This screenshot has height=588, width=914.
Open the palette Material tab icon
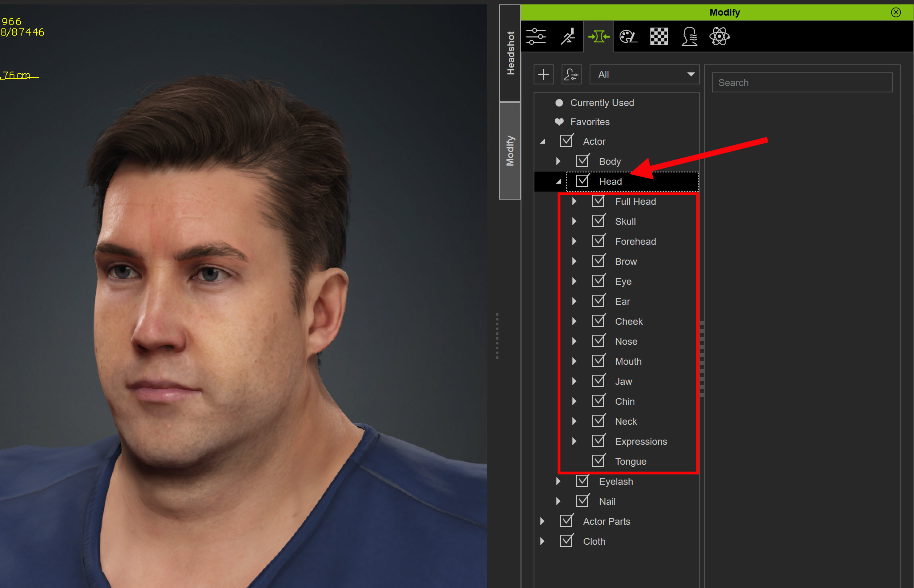pos(628,37)
